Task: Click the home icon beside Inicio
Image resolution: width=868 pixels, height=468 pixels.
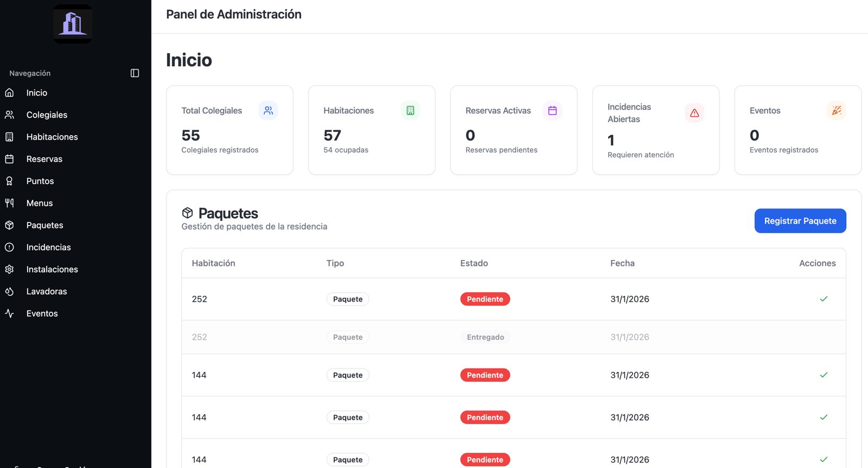Action: (x=9, y=93)
